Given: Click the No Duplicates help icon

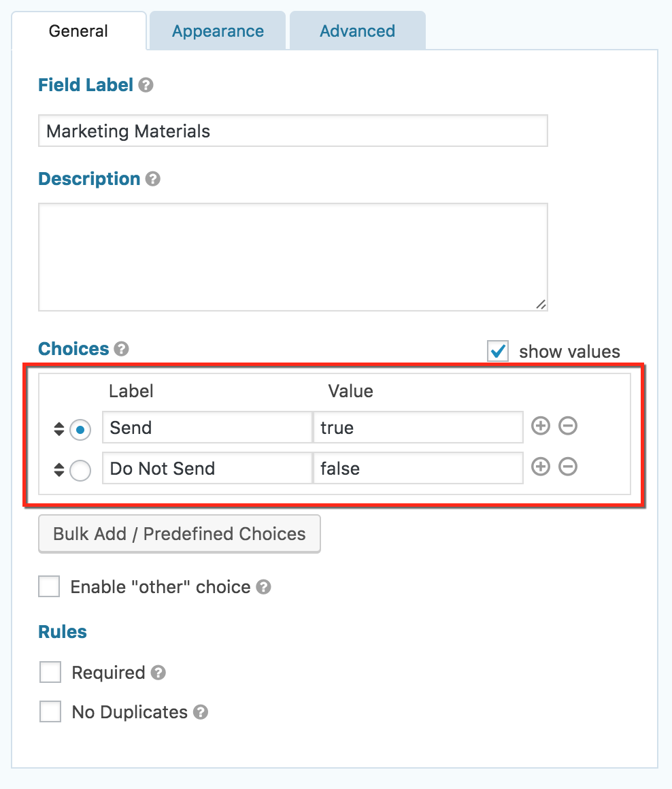Looking at the screenshot, I should pyautogui.click(x=201, y=713).
